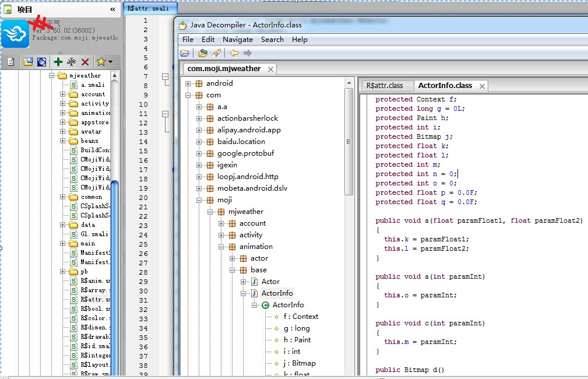Click the green plus add icon
The image size is (588, 379).
click(58, 62)
